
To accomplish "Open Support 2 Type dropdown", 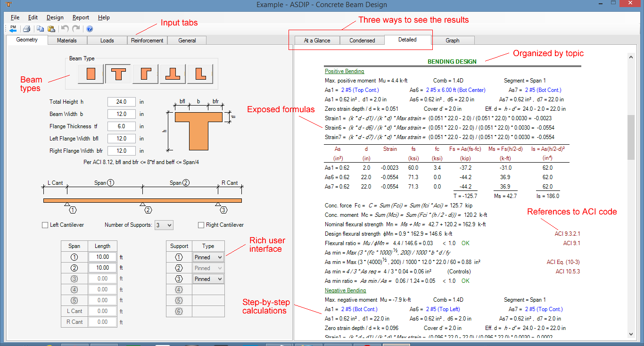I will [208, 268].
